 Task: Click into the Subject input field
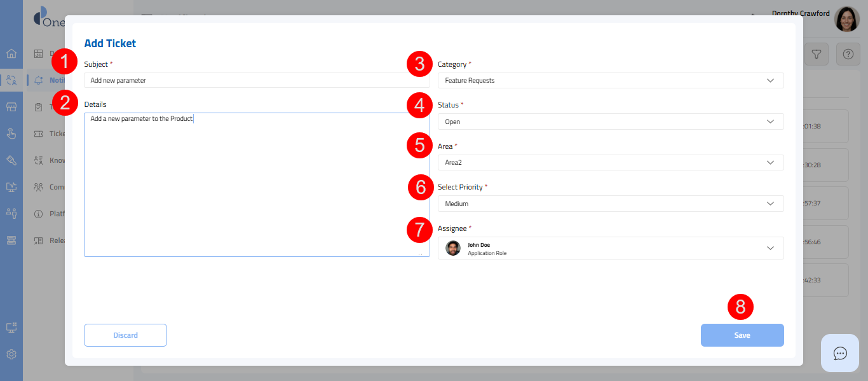(257, 81)
